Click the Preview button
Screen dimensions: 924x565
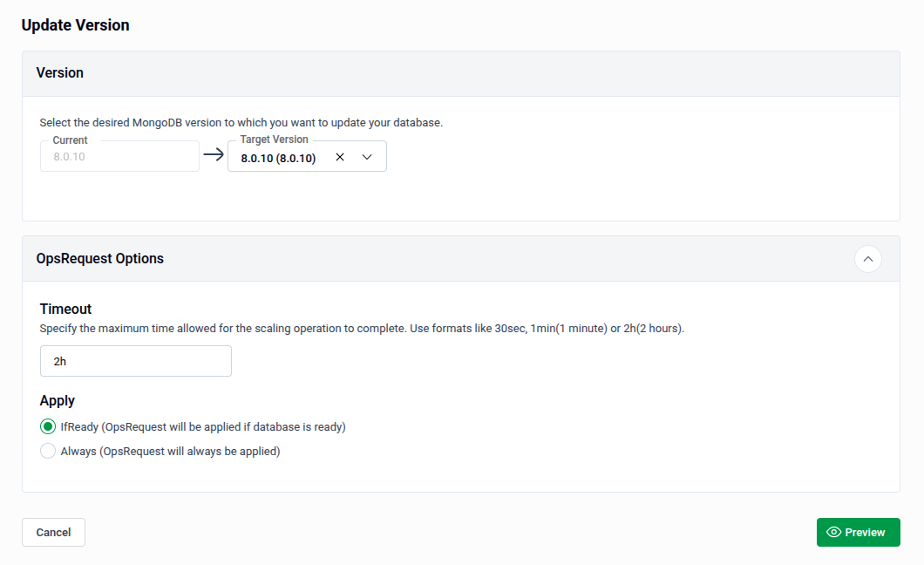(x=859, y=532)
